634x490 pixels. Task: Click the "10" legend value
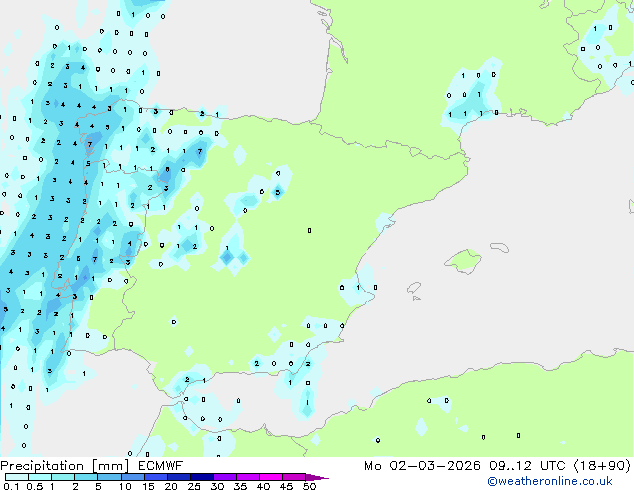pyautogui.click(x=125, y=486)
